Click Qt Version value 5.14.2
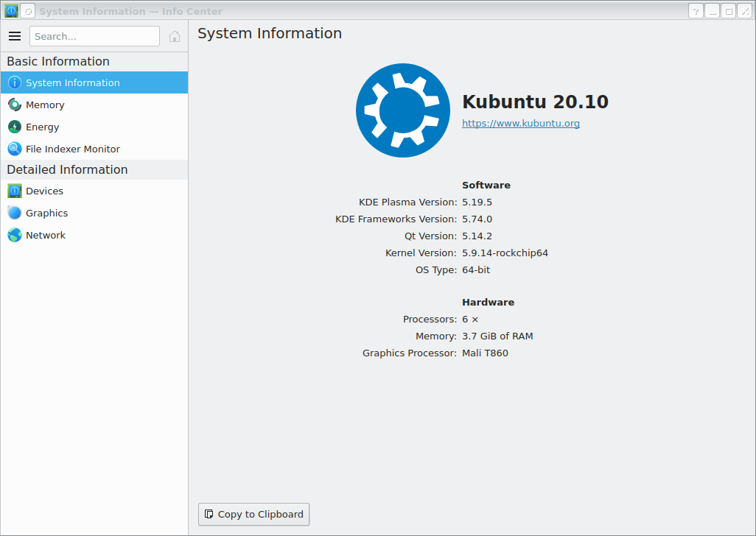This screenshot has height=536, width=756. [x=477, y=236]
